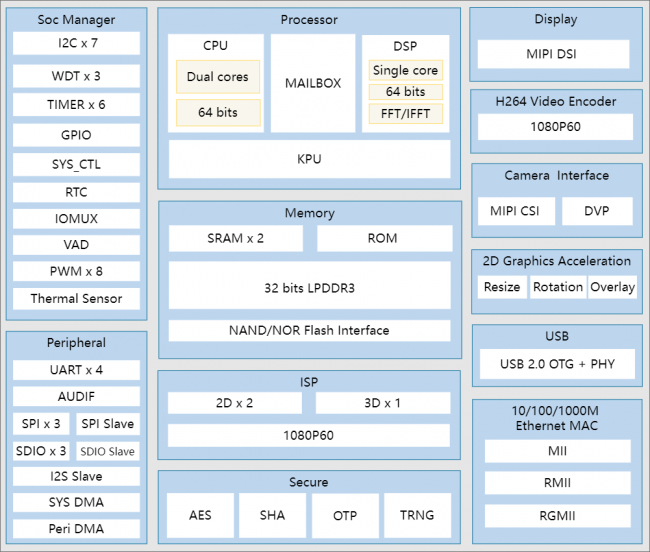Select the RGMII block

pyautogui.click(x=558, y=516)
